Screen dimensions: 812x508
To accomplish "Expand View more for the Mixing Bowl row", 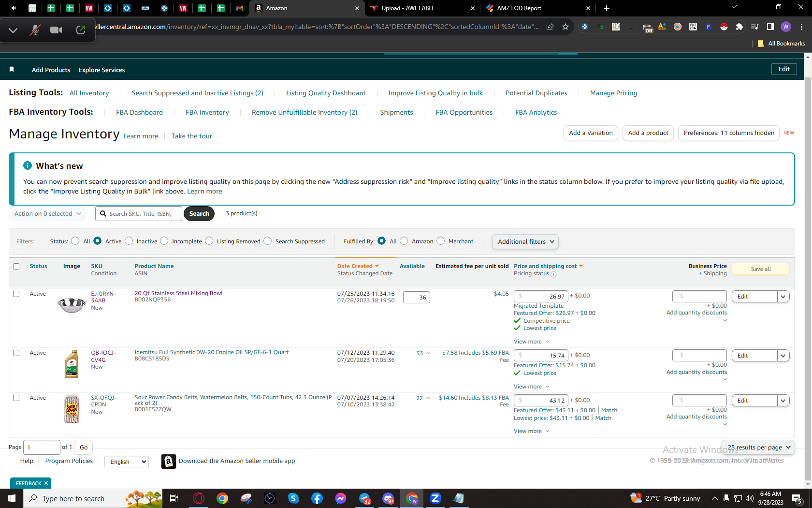I will tap(532, 342).
